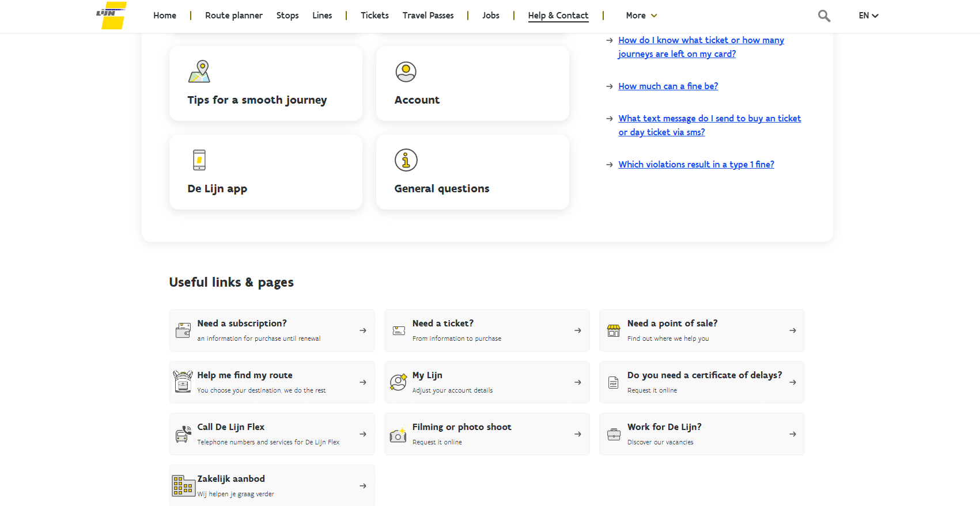Click the Account profile icon

tap(406, 72)
